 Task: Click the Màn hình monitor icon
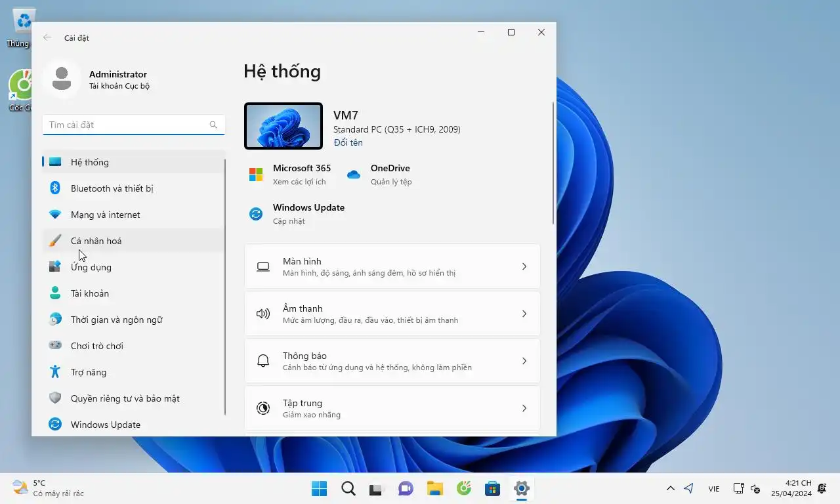coord(263,266)
